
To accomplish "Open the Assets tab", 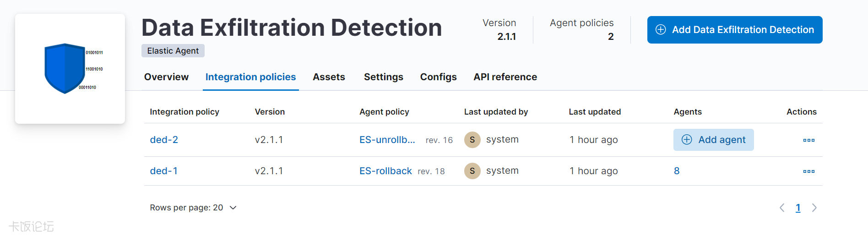I will (x=329, y=77).
